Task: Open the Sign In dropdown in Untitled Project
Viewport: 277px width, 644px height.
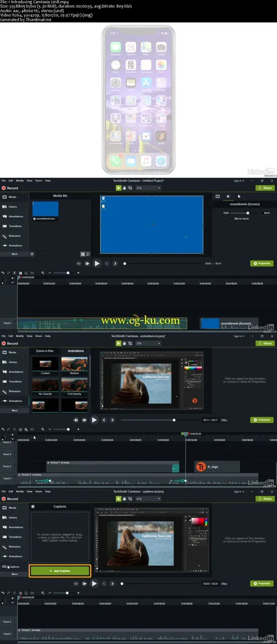Action: click(x=239, y=180)
